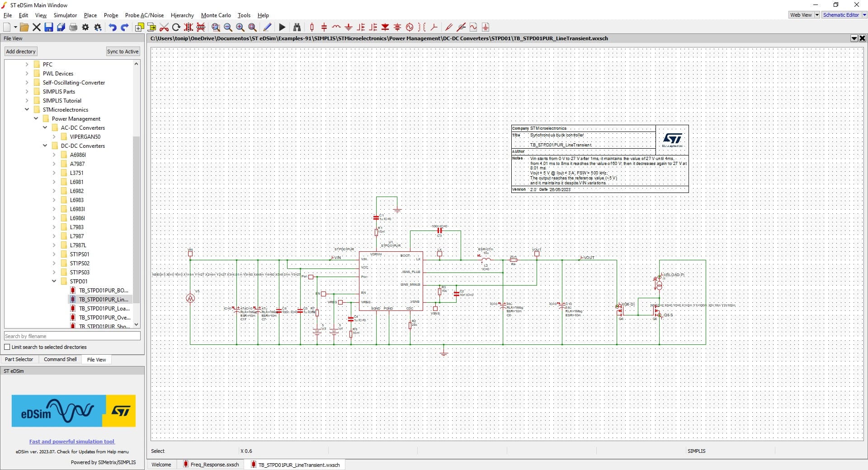Place a diode from the toolbar
The height and width of the screenshot is (470, 868).
(385, 27)
